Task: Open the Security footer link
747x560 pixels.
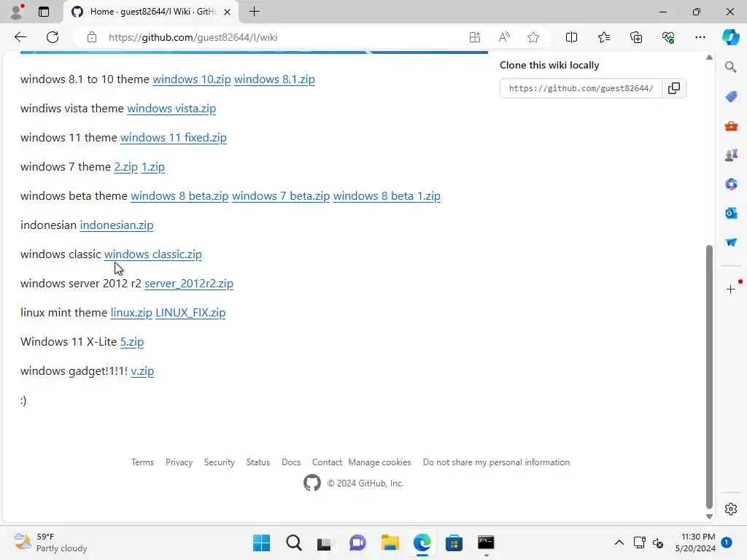Action: (219, 462)
